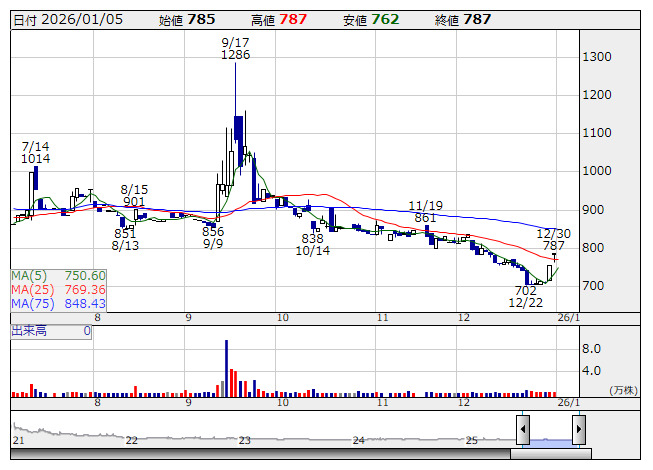Click the 11/19 label at 861
653x470 pixels.
click(424, 211)
